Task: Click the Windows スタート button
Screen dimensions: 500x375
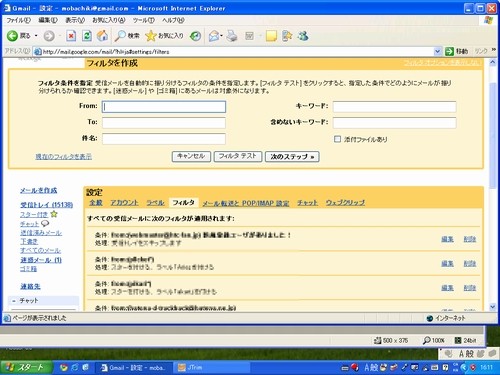Action: 26,368
